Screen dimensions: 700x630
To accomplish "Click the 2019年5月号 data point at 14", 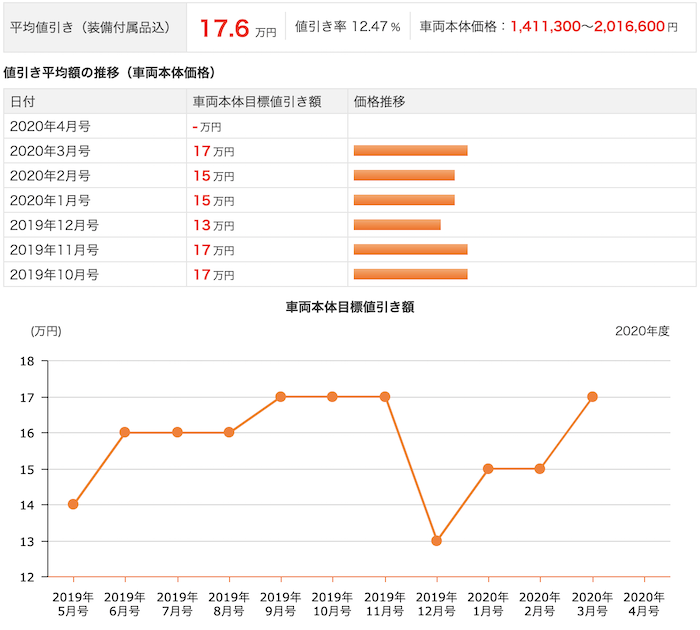I will 73,504.
